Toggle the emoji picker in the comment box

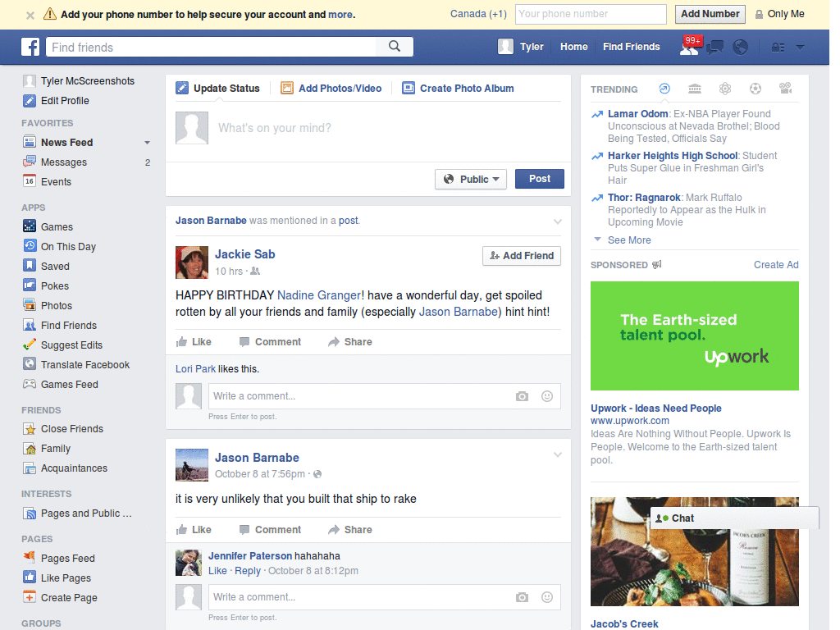(546, 396)
